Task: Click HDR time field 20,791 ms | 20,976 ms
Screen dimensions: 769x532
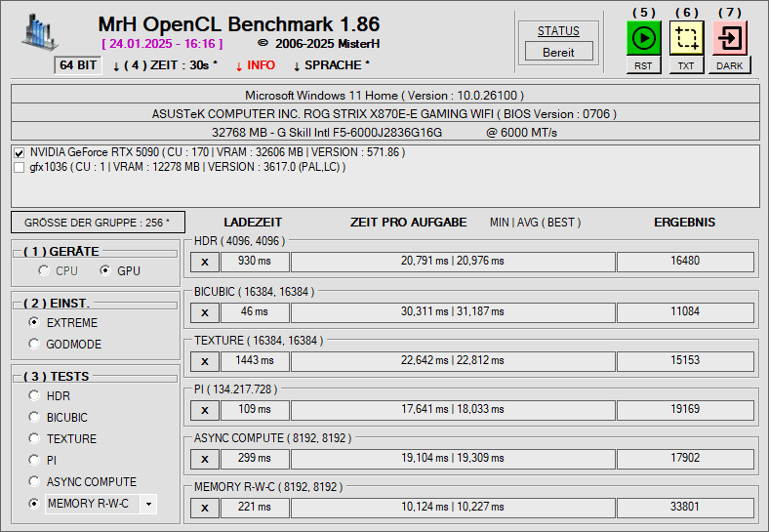Action: [453, 262]
